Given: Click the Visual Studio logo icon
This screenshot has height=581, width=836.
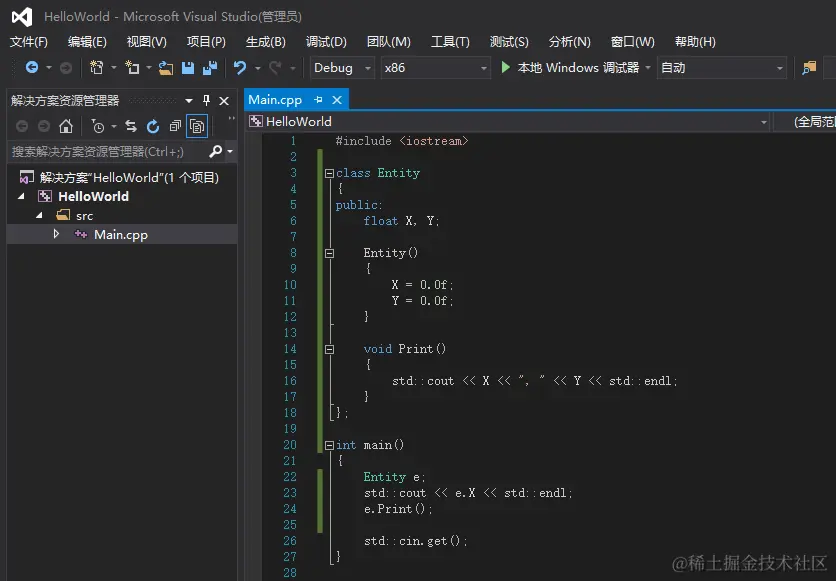Looking at the screenshot, I should click(x=22, y=17).
